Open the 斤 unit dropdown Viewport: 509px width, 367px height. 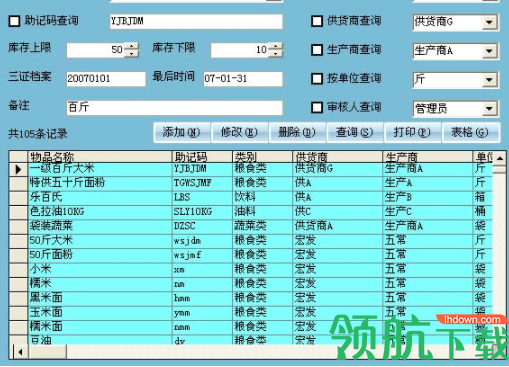pyautogui.click(x=489, y=80)
